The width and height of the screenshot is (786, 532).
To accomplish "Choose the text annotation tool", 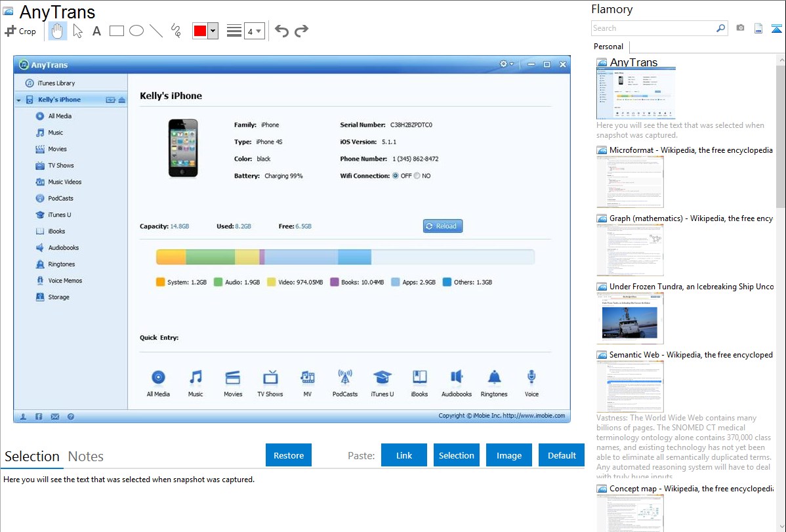I will [96, 31].
